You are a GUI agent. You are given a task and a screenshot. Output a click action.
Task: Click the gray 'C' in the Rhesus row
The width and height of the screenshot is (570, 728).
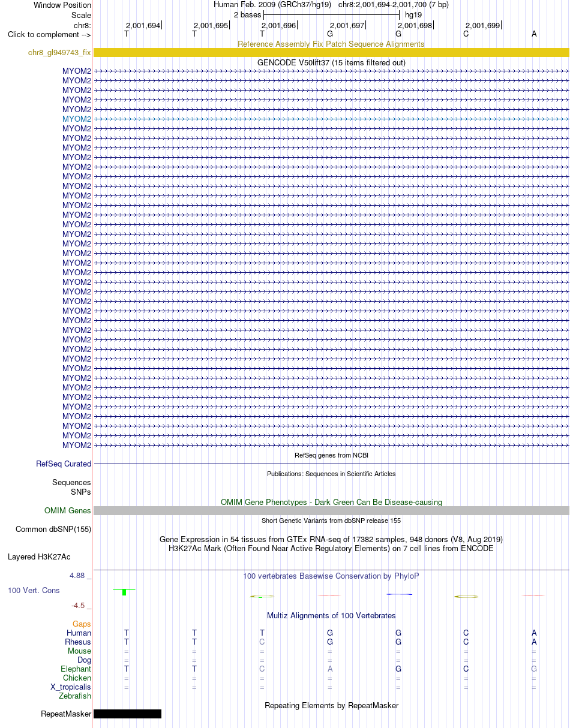tap(262, 642)
